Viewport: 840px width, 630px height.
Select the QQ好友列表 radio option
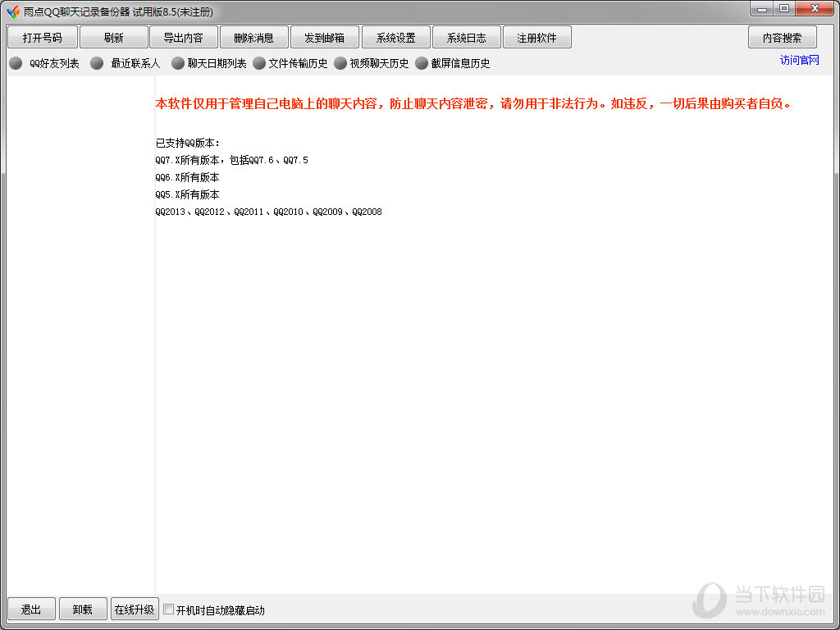[16, 64]
